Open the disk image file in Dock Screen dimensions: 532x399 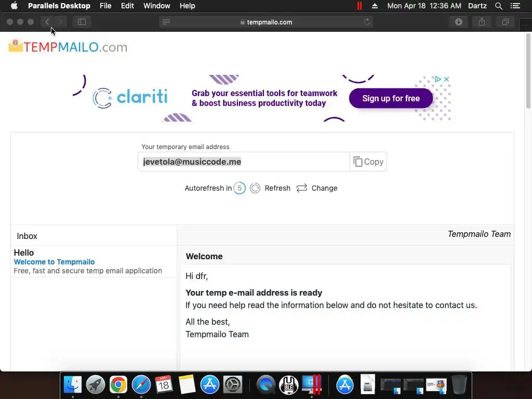click(x=368, y=384)
